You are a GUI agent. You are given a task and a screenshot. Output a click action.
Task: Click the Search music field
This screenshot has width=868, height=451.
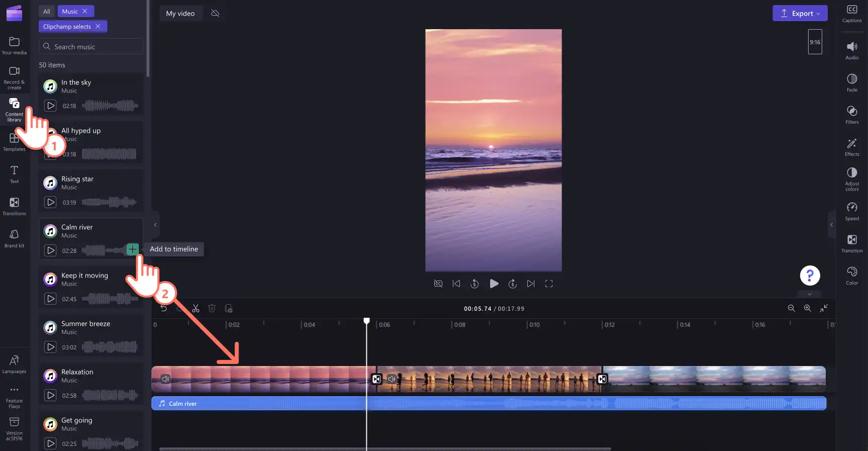pos(91,46)
